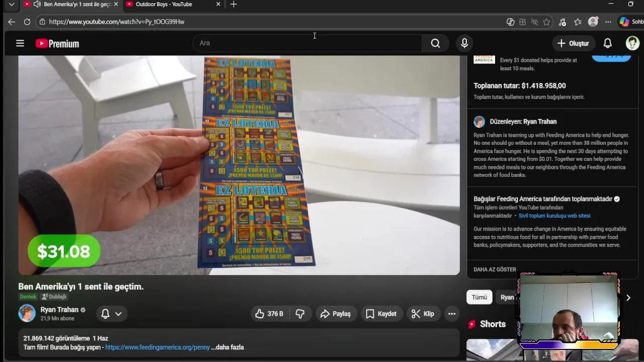Click Feeding America logo in fundraiser panel

click(484, 59)
